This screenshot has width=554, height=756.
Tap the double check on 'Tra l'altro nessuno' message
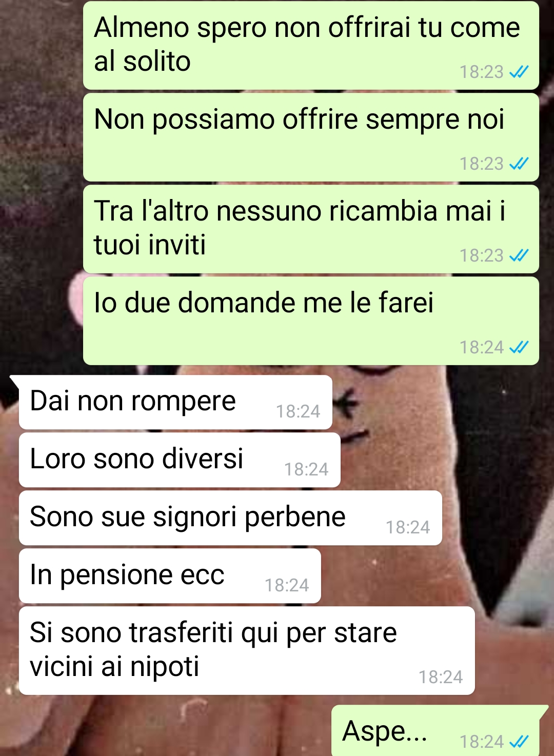pyautogui.click(x=519, y=256)
